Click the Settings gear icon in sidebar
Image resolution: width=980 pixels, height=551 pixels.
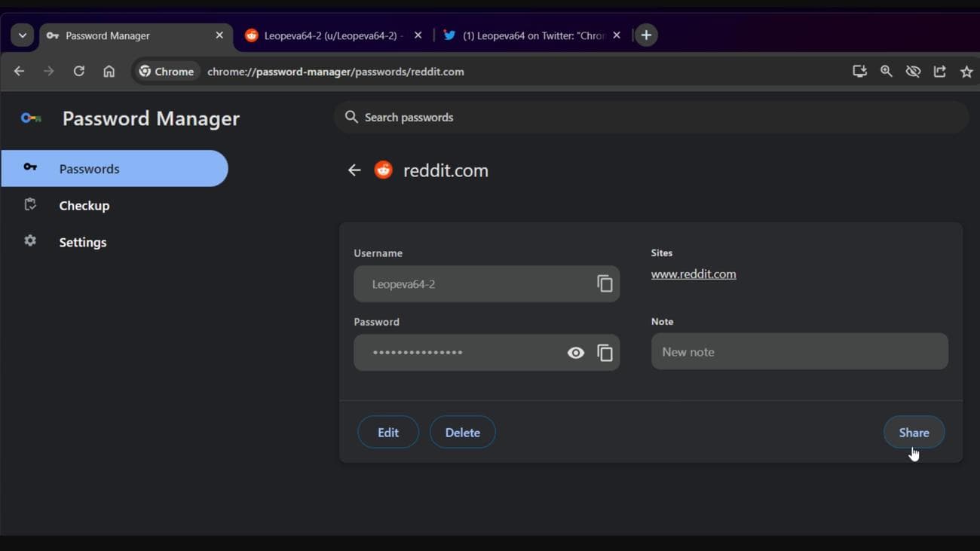coord(29,241)
